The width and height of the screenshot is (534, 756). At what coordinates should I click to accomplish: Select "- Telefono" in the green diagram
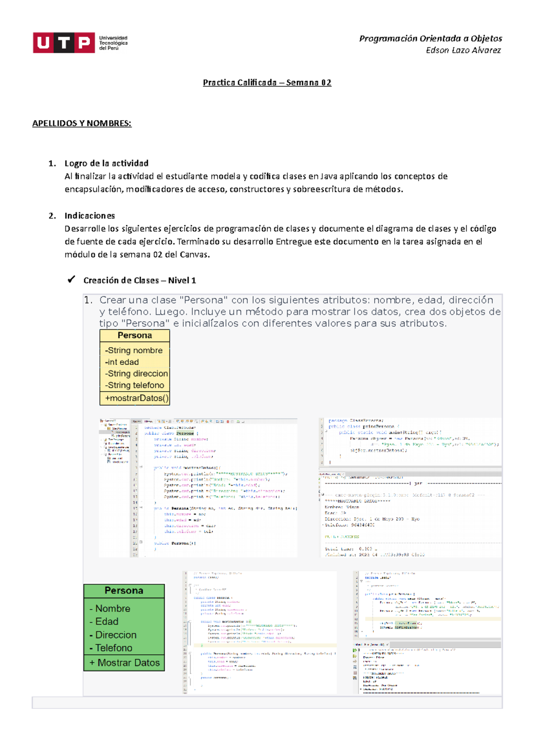(111, 648)
